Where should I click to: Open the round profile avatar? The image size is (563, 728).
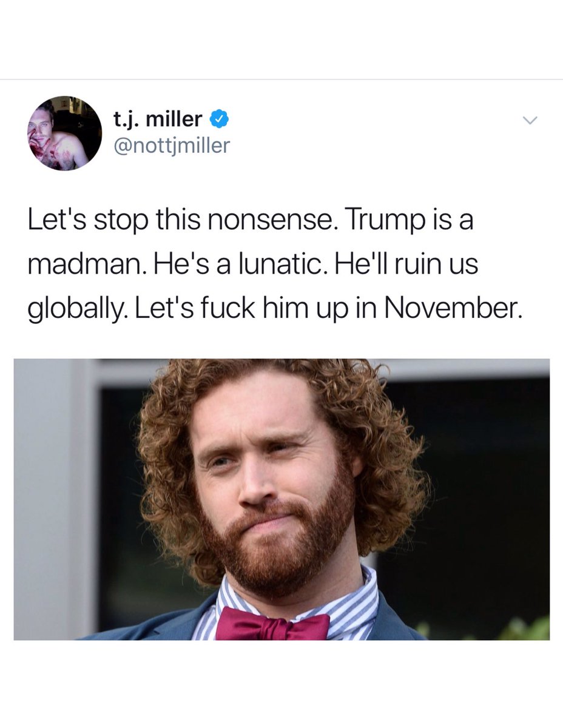coord(65,133)
